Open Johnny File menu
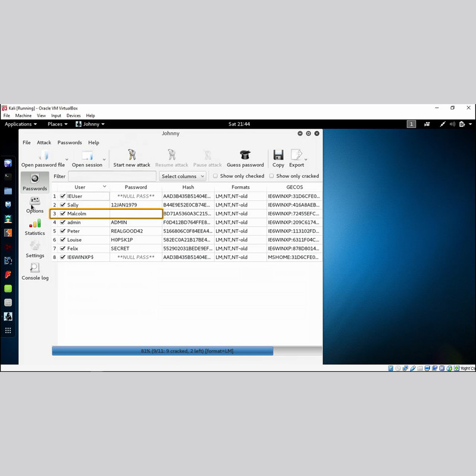476x476 pixels. click(x=26, y=142)
